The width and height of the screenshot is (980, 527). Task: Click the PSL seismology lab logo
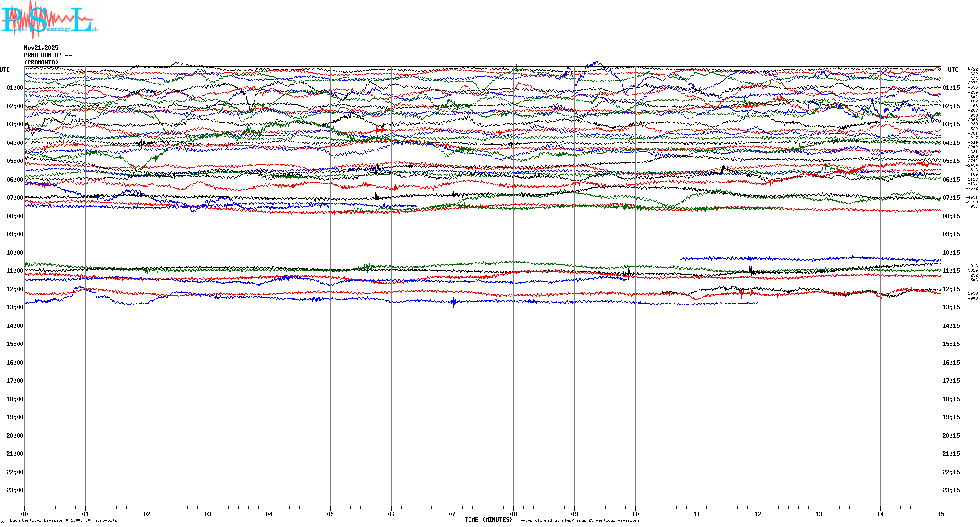pos(49,20)
